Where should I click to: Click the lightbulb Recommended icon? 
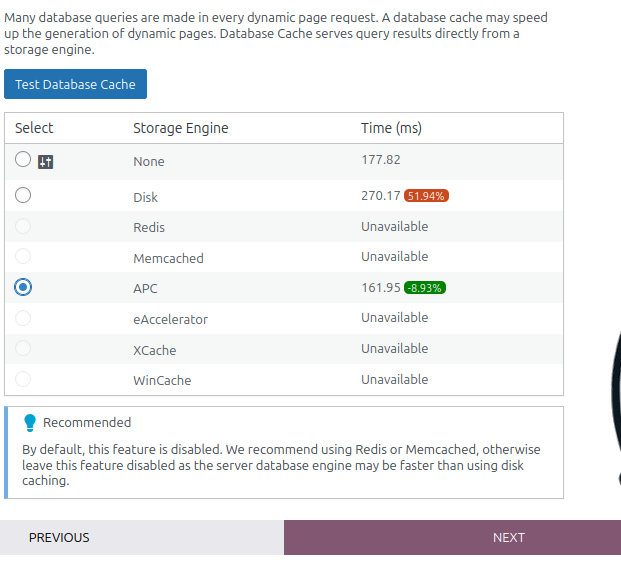[x=30, y=423]
